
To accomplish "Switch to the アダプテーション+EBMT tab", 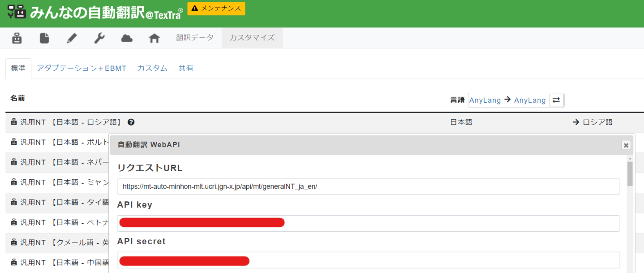I will click(x=82, y=69).
